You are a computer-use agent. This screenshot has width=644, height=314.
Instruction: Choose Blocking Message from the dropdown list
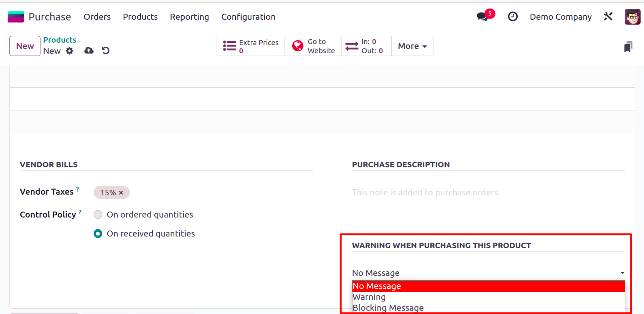click(388, 308)
